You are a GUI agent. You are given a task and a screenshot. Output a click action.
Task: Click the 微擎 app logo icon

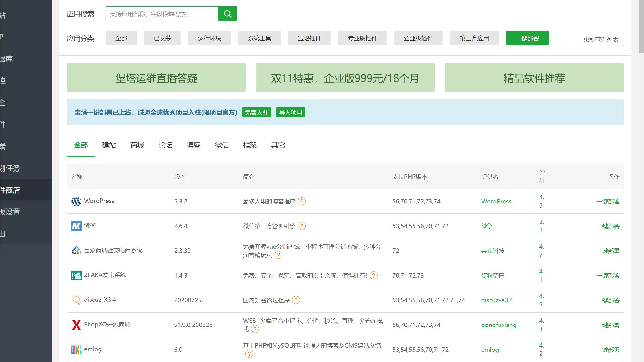(76, 226)
